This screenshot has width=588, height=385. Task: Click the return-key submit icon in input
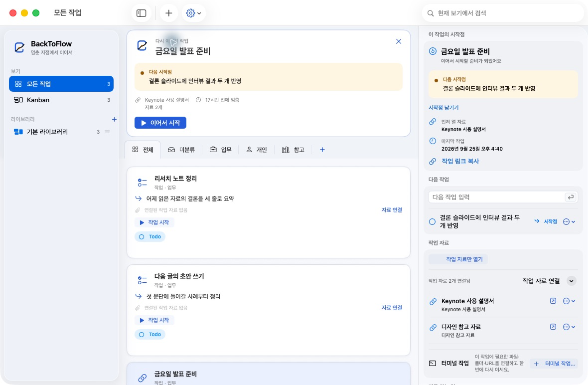571,197
